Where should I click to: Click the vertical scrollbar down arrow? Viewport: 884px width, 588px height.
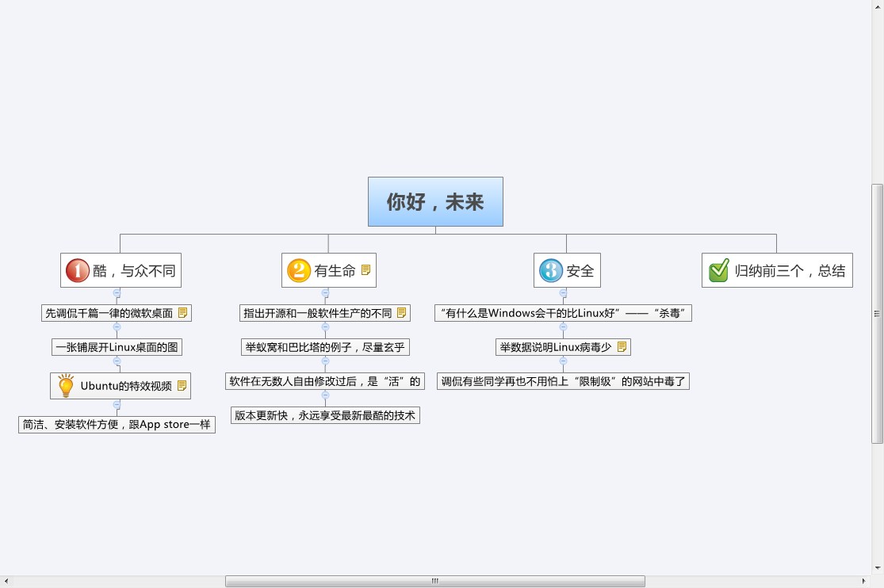877,568
